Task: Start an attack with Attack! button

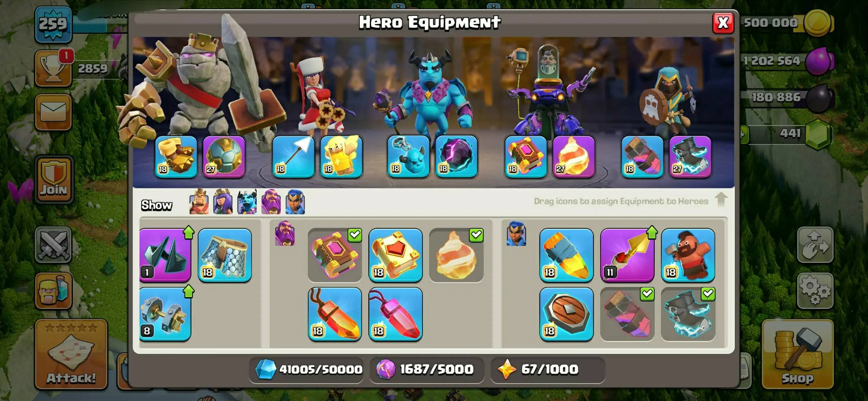Action: [71, 355]
